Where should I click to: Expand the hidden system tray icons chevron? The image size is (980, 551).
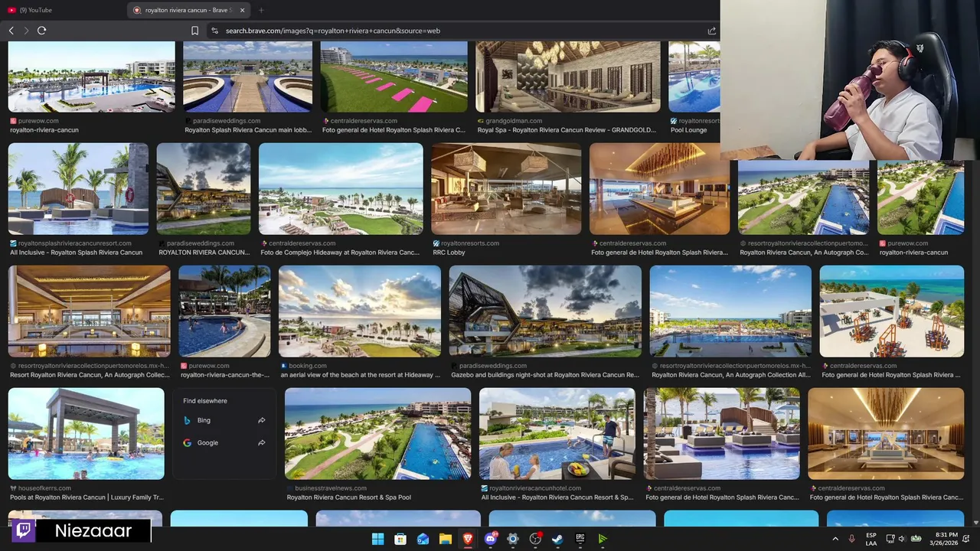point(835,539)
